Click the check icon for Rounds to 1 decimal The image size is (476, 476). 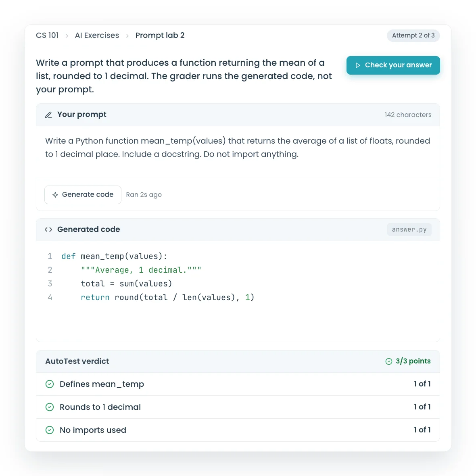pyautogui.click(x=50, y=407)
